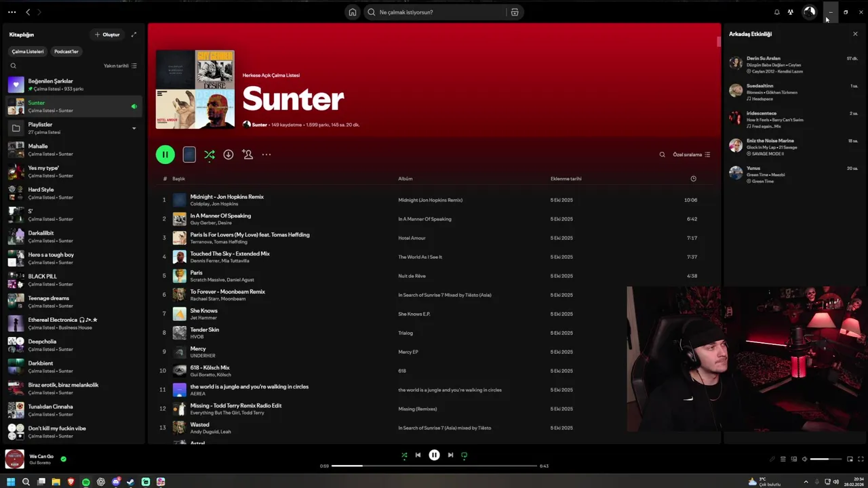Open the Sunter owner profile link

click(260, 125)
